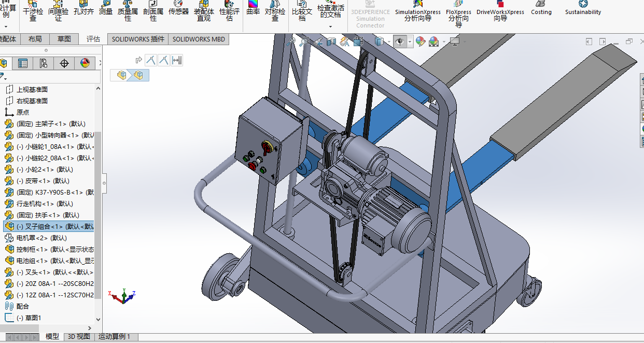The height and width of the screenshot is (343, 644).
Task: Launch FloXpress analysis wizard
Action: click(458, 13)
